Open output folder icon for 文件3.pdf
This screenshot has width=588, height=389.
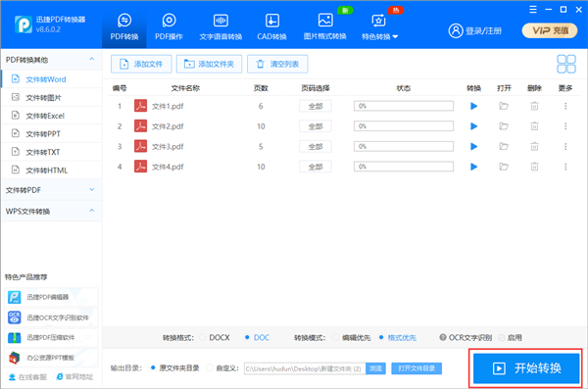click(x=504, y=146)
